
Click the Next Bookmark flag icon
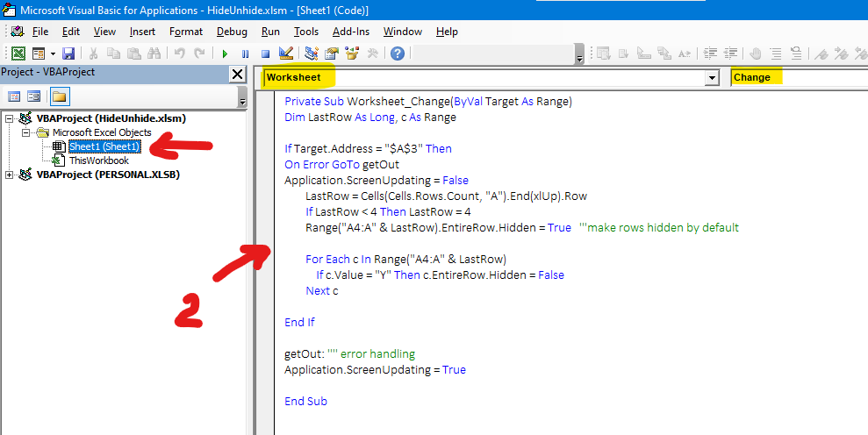[x=842, y=53]
